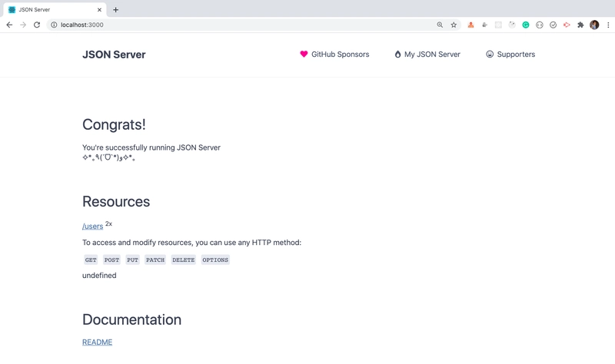Click the red arrow extension icon
The image size is (615, 364).
click(x=567, y=25)
